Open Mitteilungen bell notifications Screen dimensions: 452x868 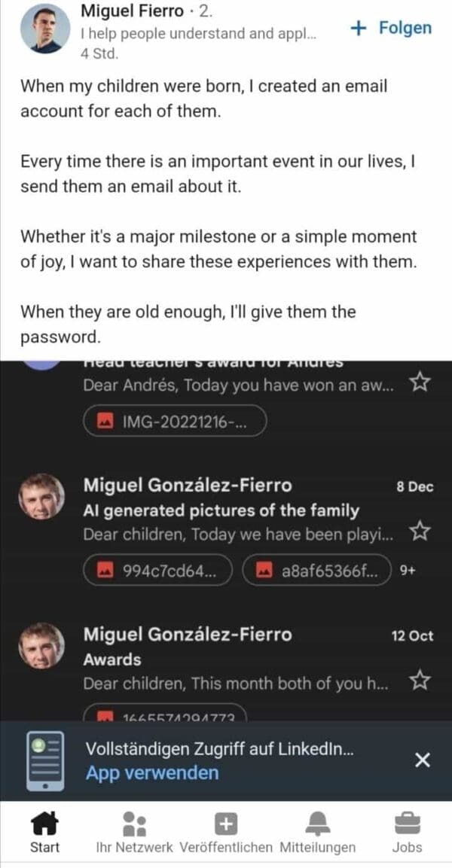[317, 832]
